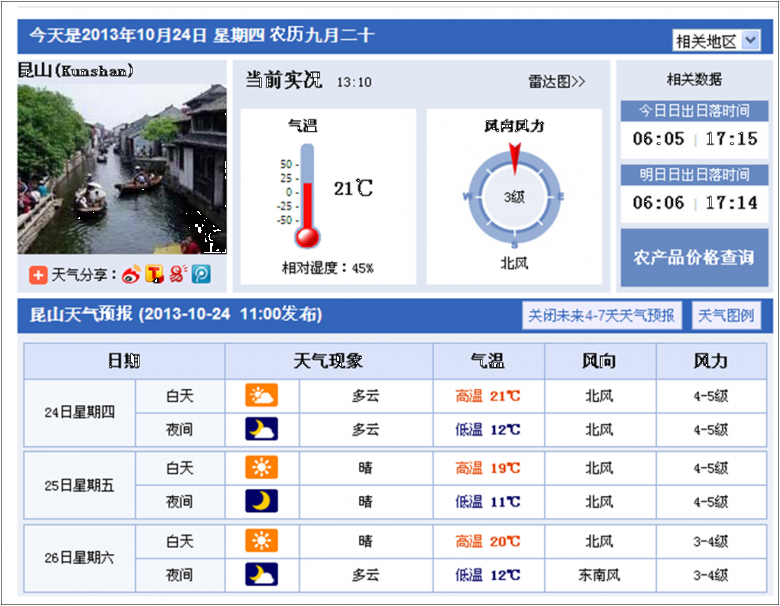
Task: Click 高温 20℃ in the table
Action: (488, 541)
